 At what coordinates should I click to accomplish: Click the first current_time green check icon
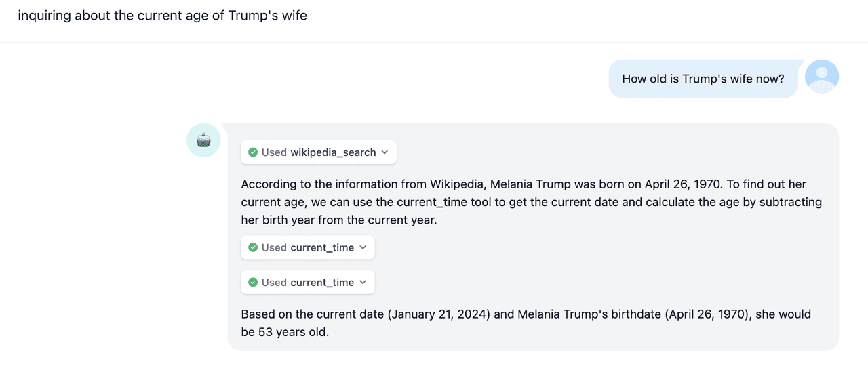click(x=253, y=248)
